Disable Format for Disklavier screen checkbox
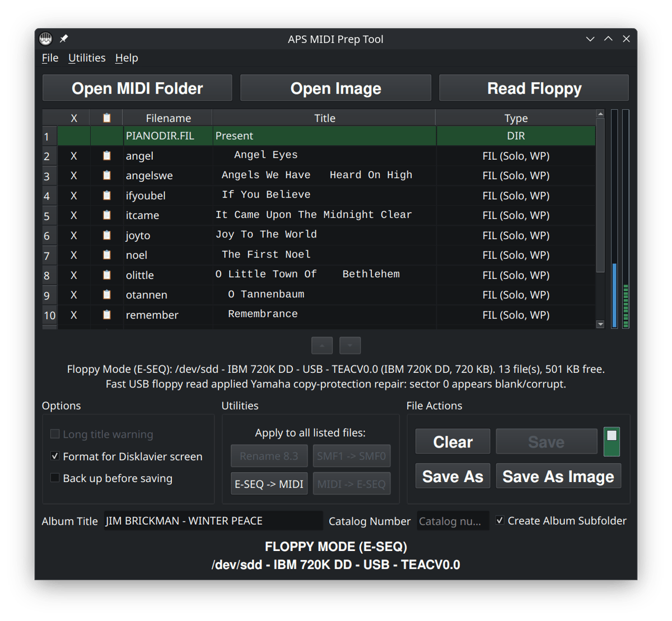Viewport: 672px width, 621px height. click(x=55, y=456)
